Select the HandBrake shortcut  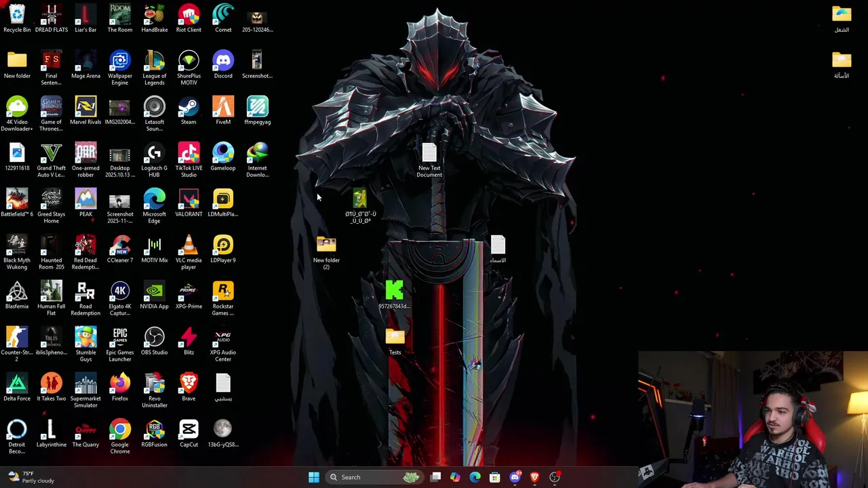click(155, 18)
